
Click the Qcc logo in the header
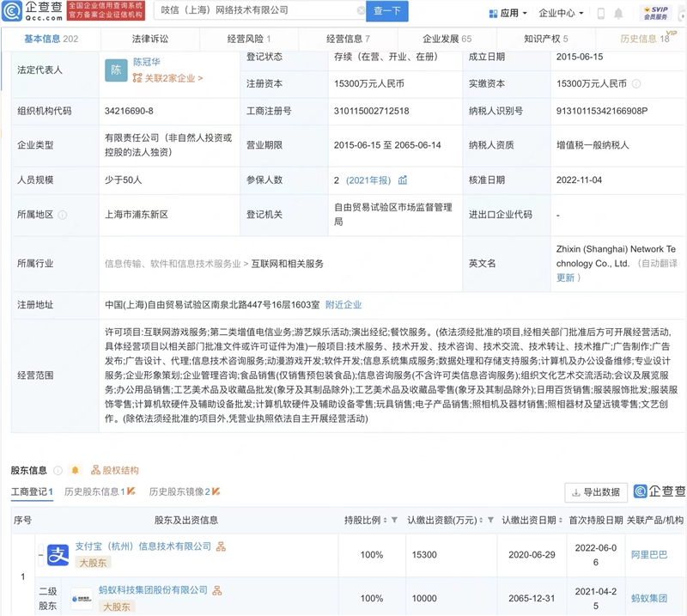33,11
